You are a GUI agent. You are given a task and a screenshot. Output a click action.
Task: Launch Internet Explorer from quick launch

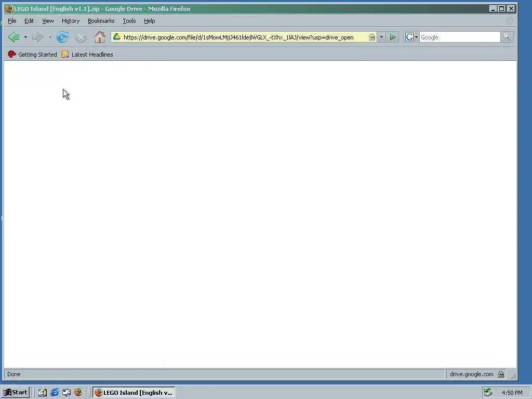click(x=55, y=392)
